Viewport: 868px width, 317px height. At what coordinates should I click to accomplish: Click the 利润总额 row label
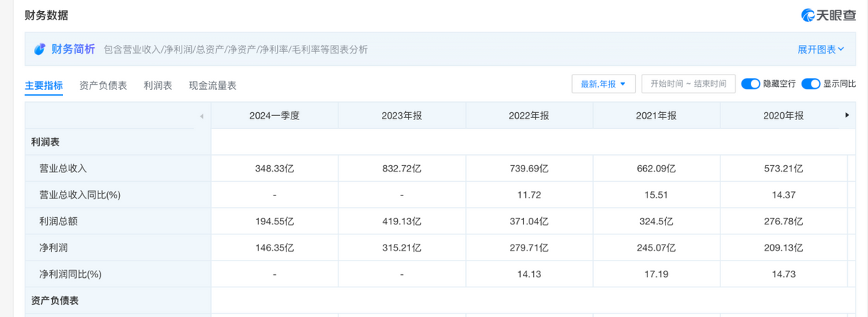[58, 221]
